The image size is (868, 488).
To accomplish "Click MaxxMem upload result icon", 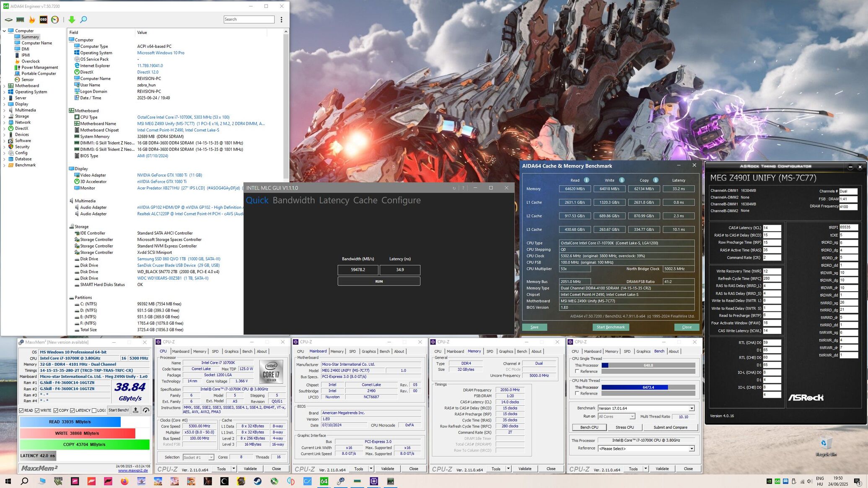I will pyautogui.click(x=136, y=410).
